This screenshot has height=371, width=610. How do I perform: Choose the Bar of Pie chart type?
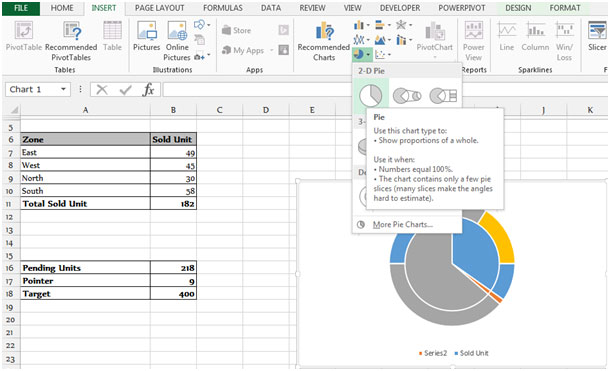click(443, 96)
